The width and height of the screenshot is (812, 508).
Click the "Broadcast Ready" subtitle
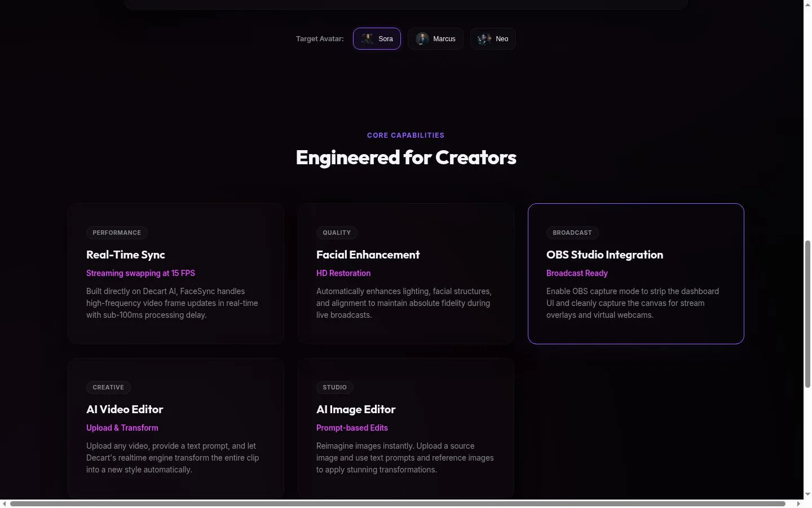577,273
